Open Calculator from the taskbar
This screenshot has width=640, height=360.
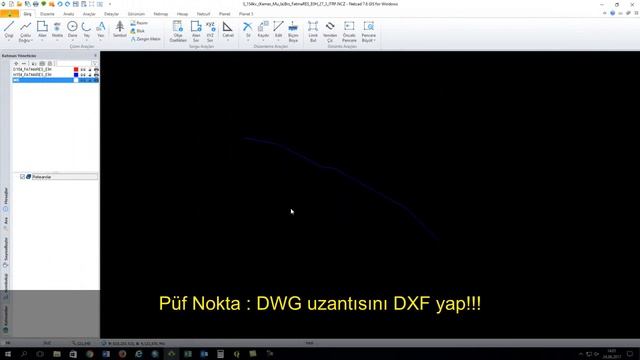[220, 354]
